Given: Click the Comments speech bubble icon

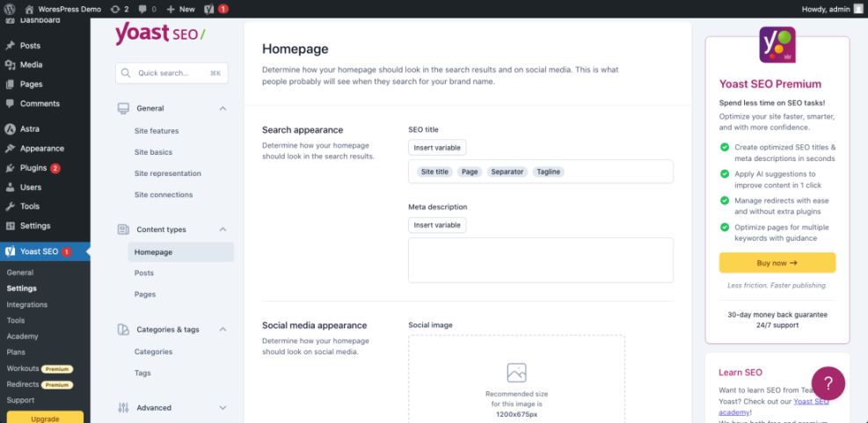Looking at the screenshot, I should click(x=10, y=104).
